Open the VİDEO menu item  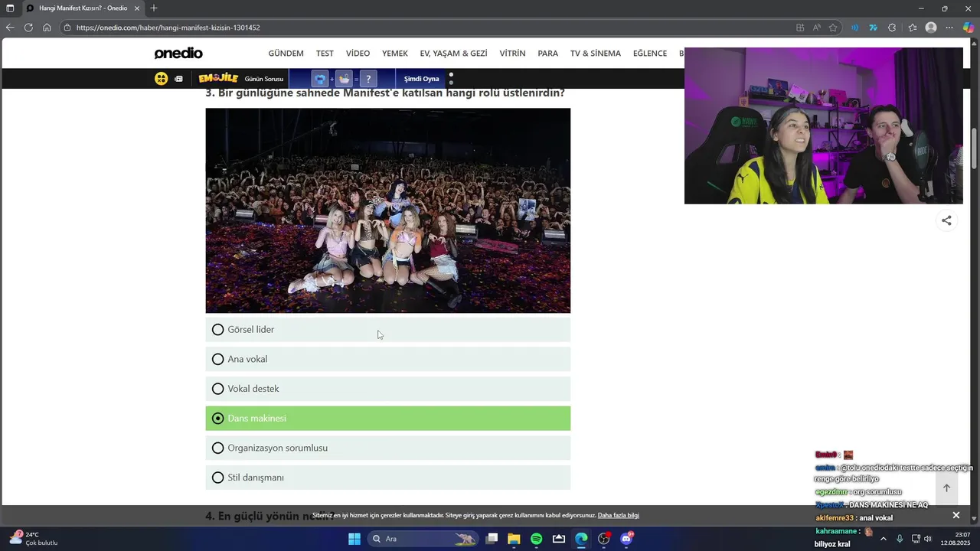pyautogui.click(x=358, y=54)
